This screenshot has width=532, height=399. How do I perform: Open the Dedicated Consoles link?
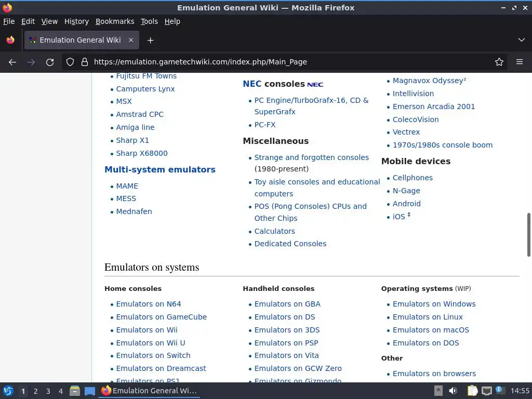(290, 244)
